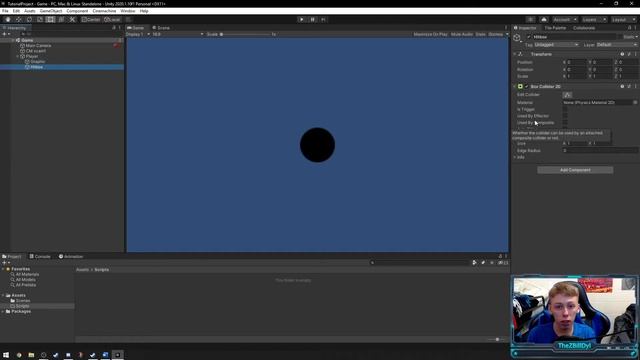Toggle Stats in Game view

[x=480, y=34]
